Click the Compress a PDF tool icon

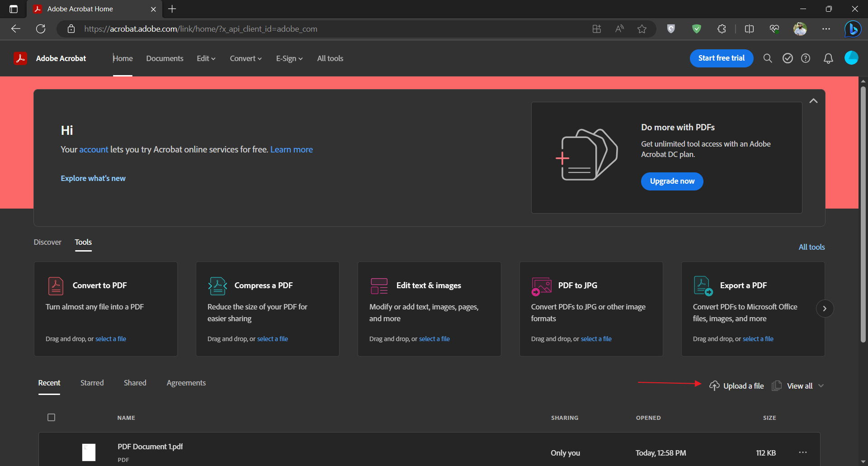(217, 286)
